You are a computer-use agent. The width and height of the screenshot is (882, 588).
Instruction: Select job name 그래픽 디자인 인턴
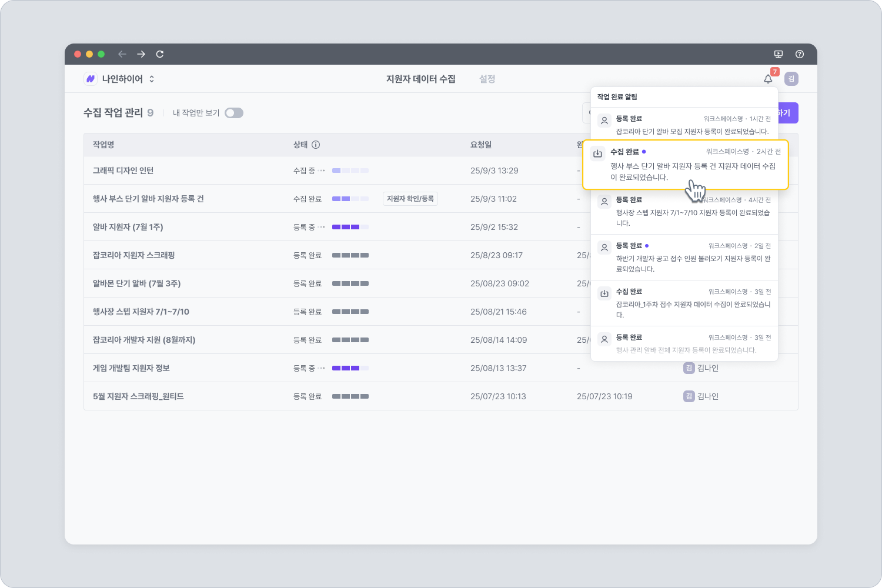[123, 171]
